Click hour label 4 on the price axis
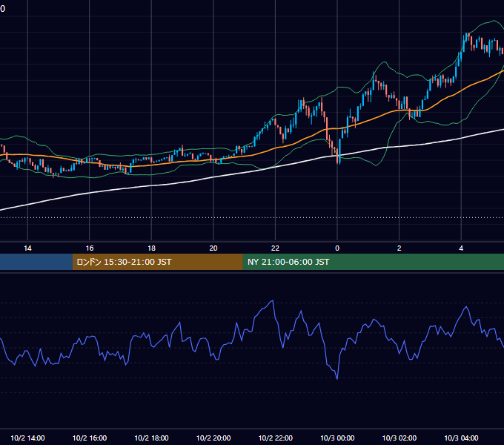The image size is (504, 445). click(461, 248)
